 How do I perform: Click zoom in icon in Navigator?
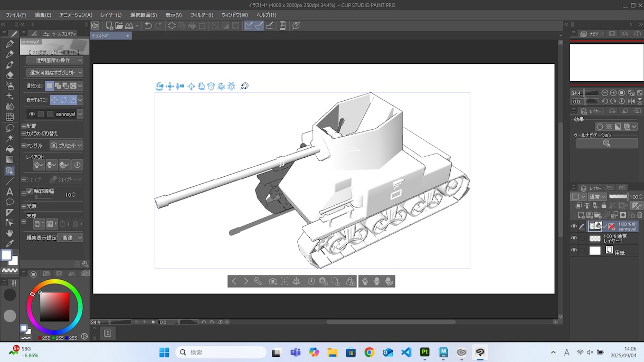point(613,93)
